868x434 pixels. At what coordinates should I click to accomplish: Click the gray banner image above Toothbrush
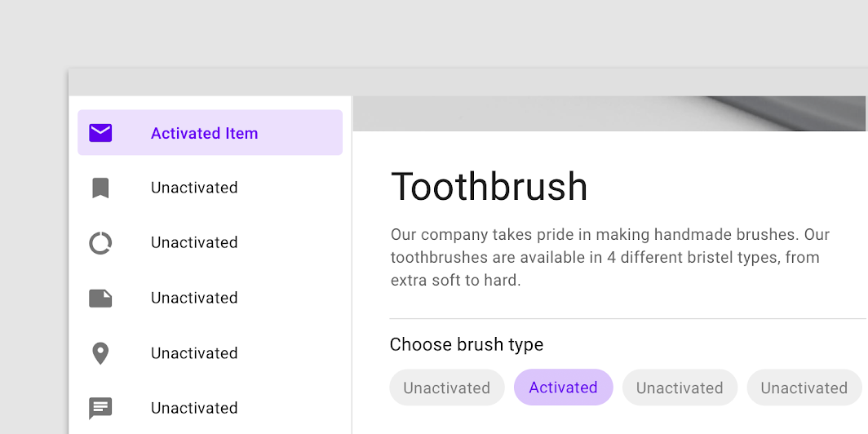[609, 113]
